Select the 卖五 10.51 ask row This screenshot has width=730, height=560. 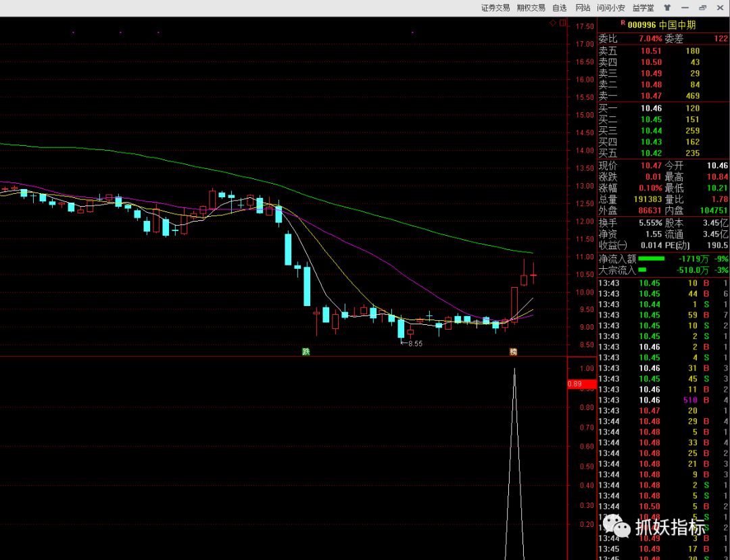tap(664, 51)
